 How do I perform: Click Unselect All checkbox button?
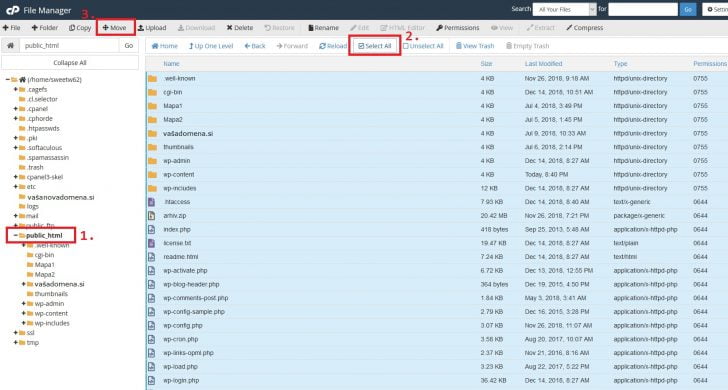423,46
